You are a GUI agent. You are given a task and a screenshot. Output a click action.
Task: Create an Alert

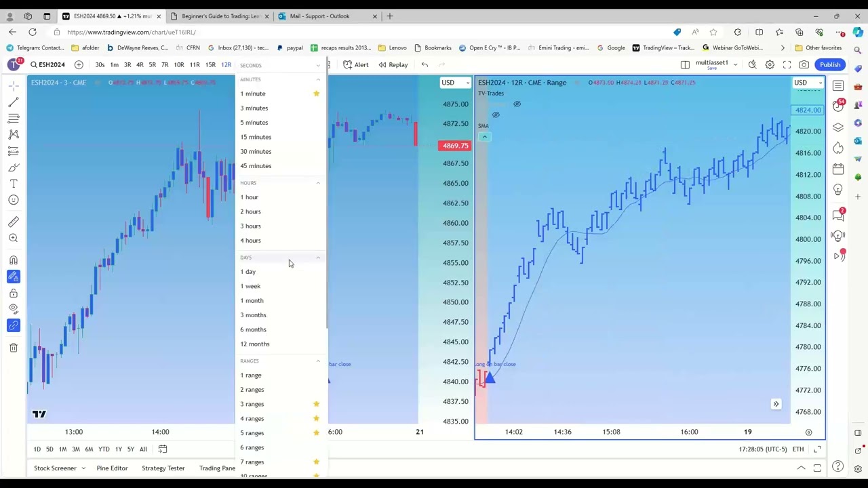point(356,64)
